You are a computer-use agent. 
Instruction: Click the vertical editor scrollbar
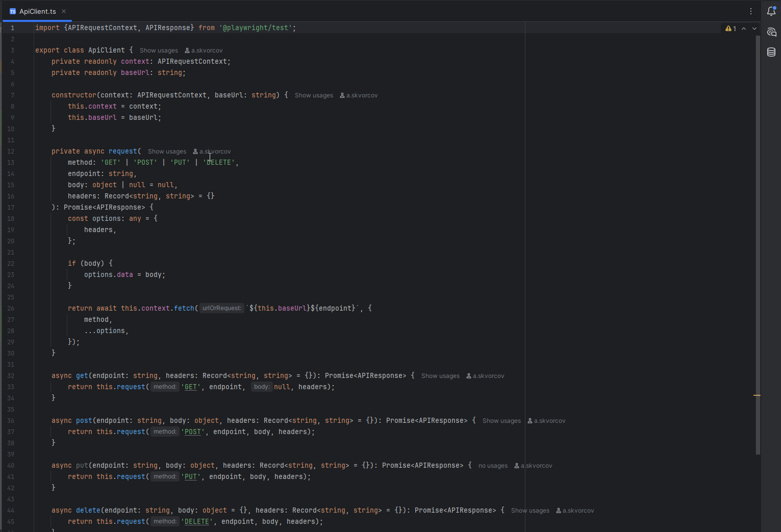758,245
